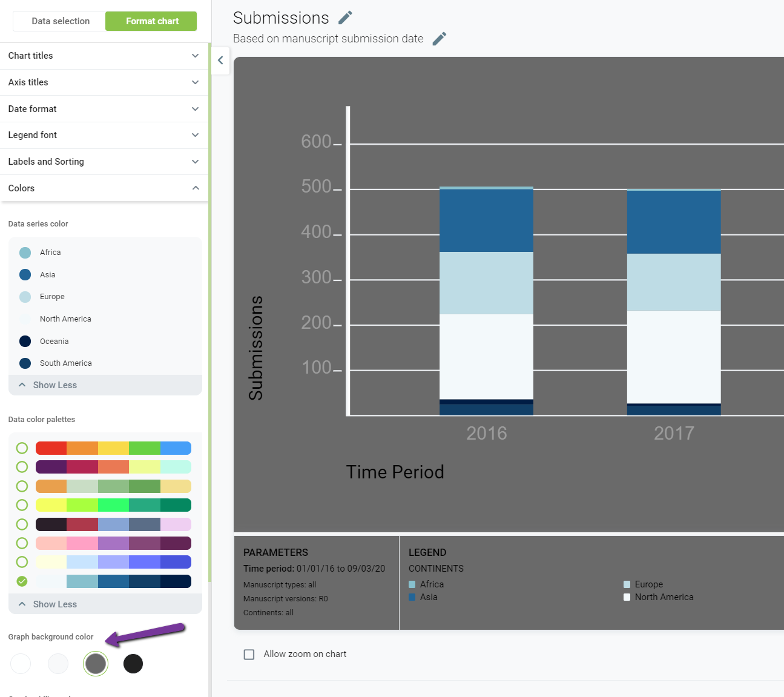The height and width of the screenshot is (697, 784).
Task: Expand the Chart titles section
Action: point(104,56)
